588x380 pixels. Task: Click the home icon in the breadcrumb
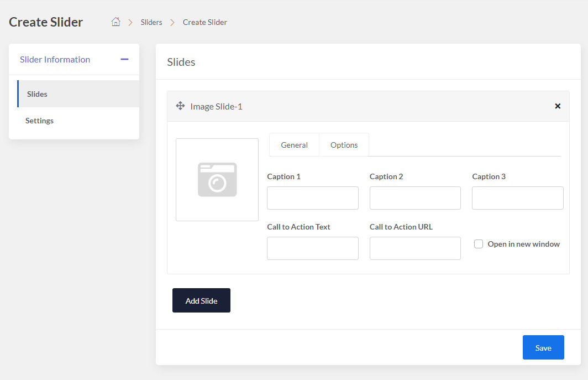tap(116, 21)
